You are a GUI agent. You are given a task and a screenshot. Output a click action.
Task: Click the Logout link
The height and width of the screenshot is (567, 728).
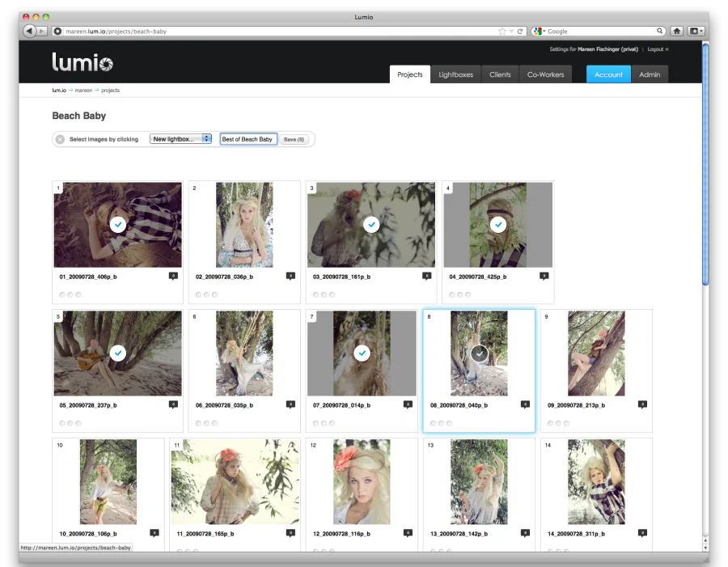click(657, 49)
